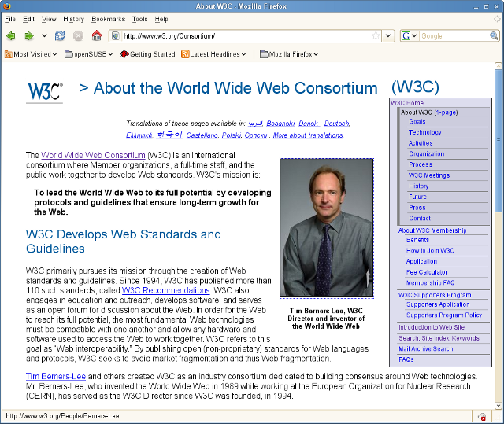Screen dimensions: 504x424
Task: Open the Bosanski translation link
Action: tap(280, 124)
